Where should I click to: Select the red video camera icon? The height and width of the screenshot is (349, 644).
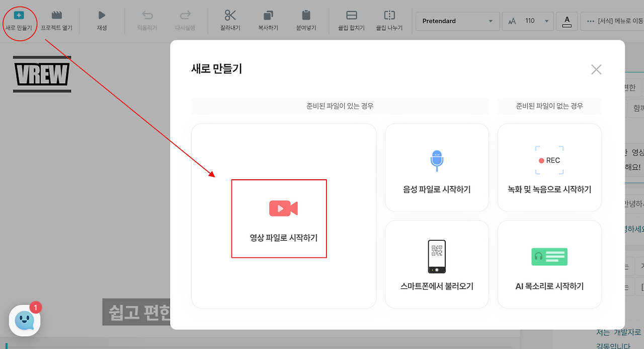pos(283,208)
